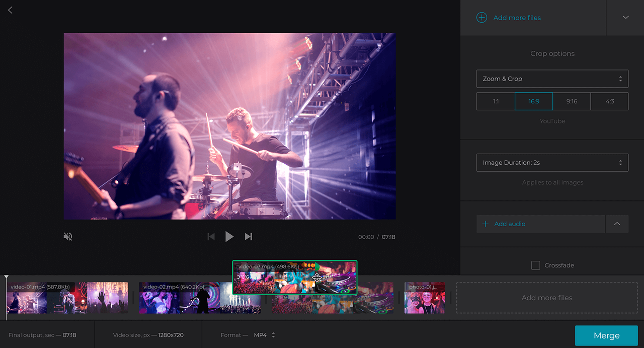
Task: Choose the 4:3 aspect ratio
Action: pos(610,101)
